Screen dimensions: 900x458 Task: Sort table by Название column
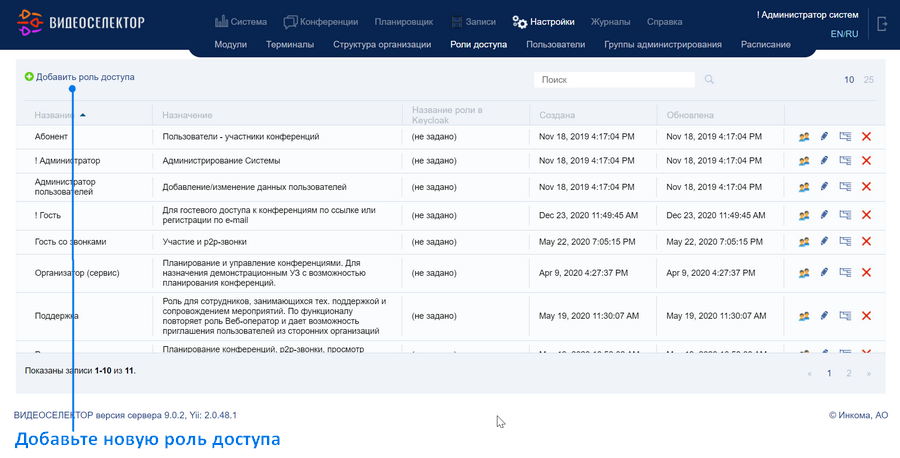click(55, 115)
